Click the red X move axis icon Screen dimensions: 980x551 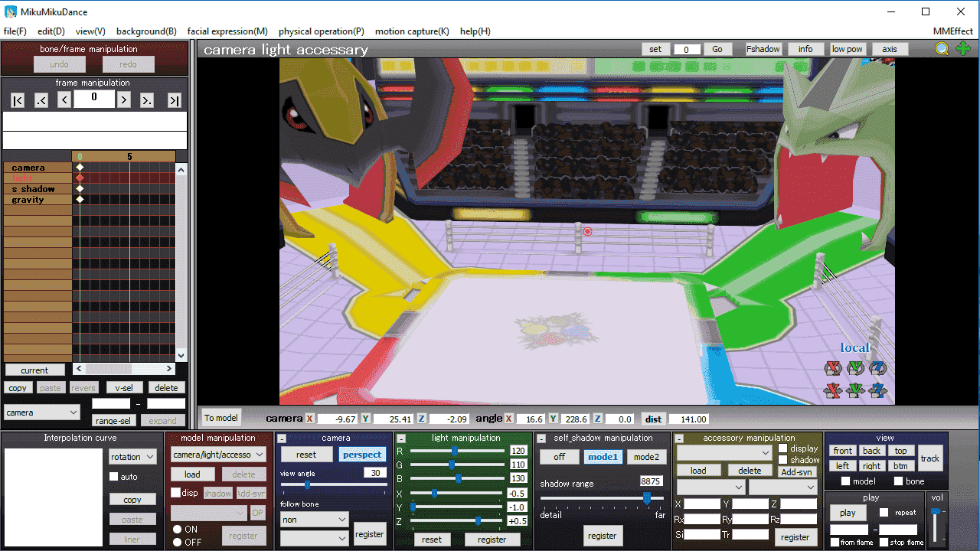click(833, 391)
